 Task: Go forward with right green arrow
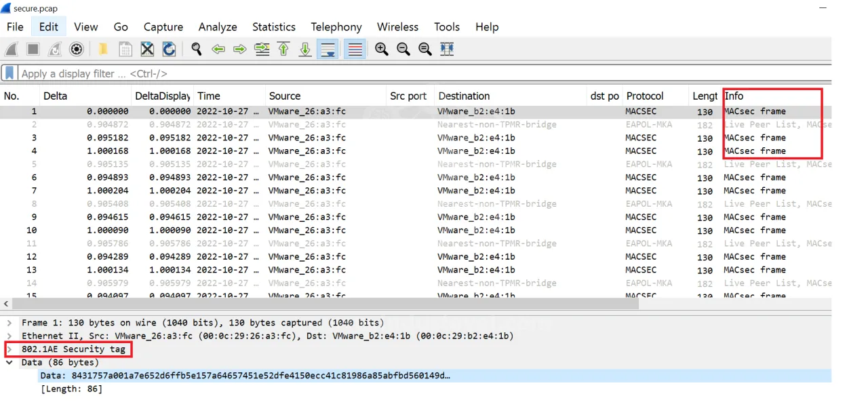pyautogui.click(x=240, y=49)
